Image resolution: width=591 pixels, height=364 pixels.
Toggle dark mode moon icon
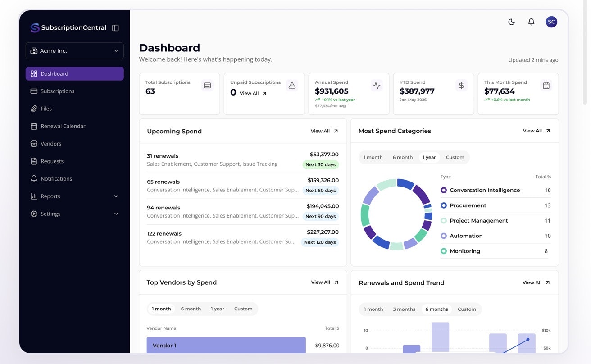coord(511,22)
